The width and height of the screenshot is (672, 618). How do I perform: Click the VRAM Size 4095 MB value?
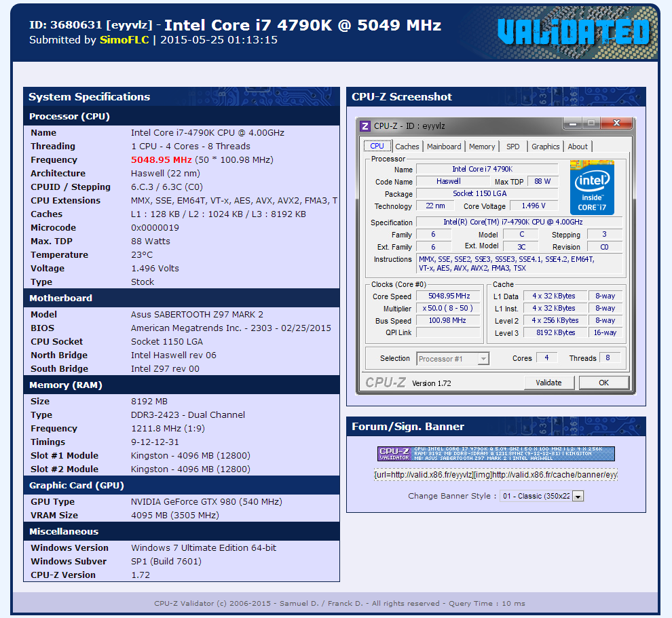click(x=175, y=515)
